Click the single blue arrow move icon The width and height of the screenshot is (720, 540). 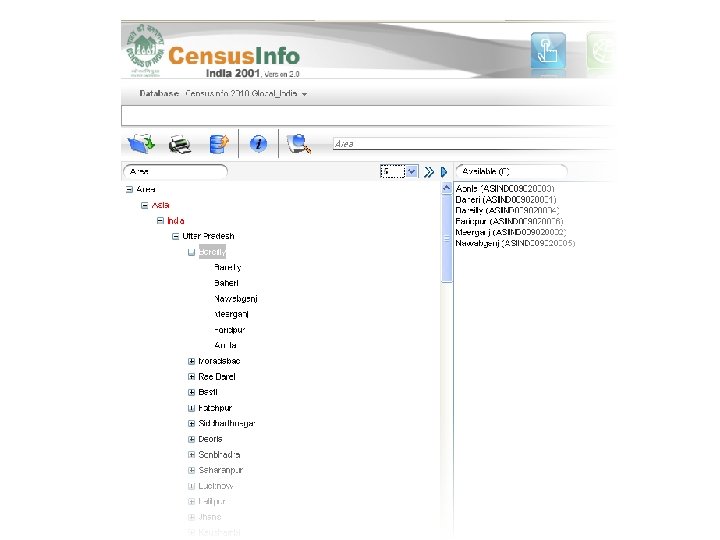click(x=444, y=172)
